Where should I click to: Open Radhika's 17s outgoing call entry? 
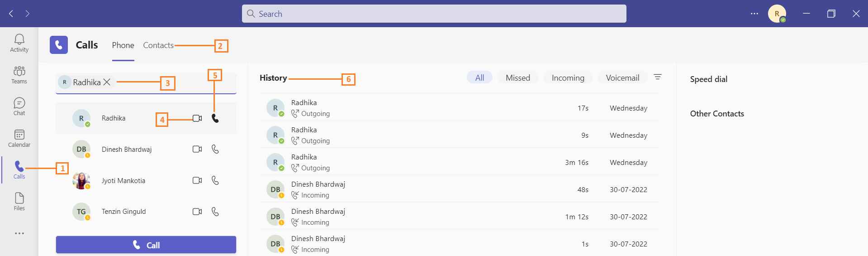pyautogui.click(x=460, y=108)
